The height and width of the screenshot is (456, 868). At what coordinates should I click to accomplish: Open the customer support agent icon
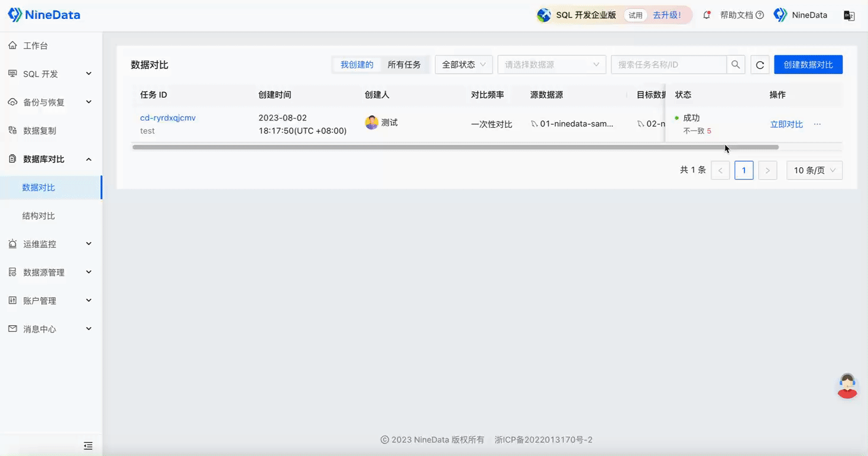(x=847, y=386)
